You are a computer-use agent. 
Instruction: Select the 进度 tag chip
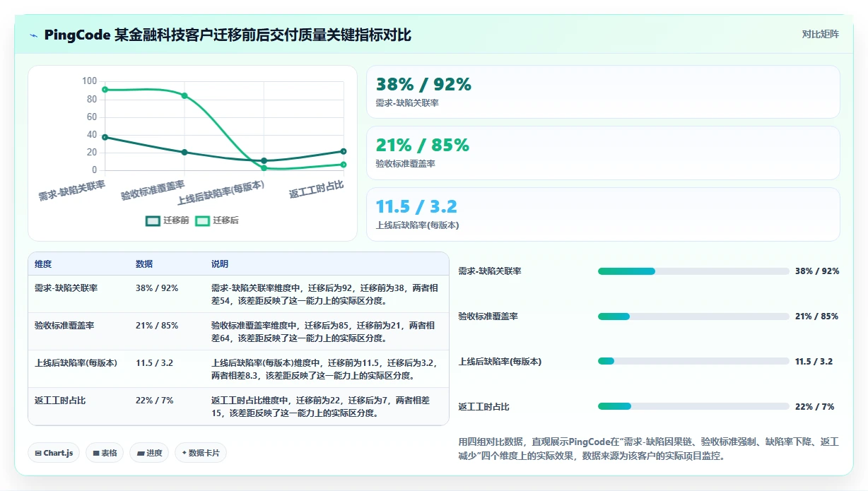coord(149,453)
